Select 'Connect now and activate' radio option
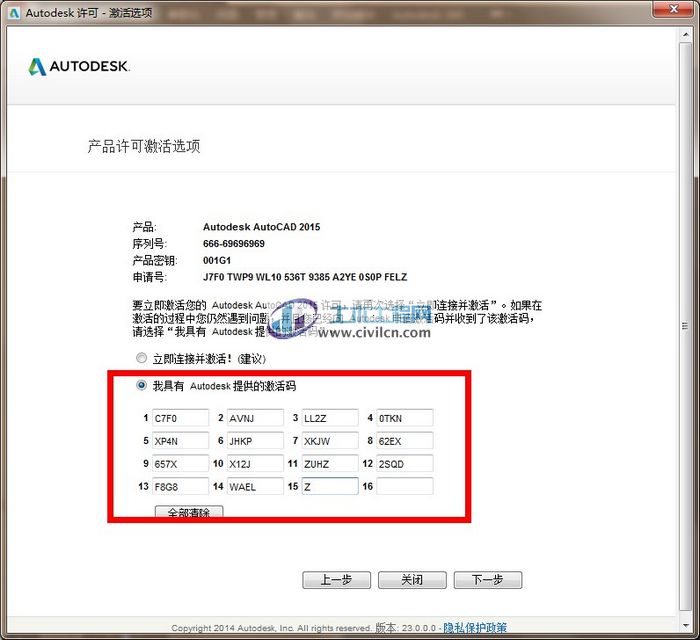700x640 pixels. click(x=142, y=358)
